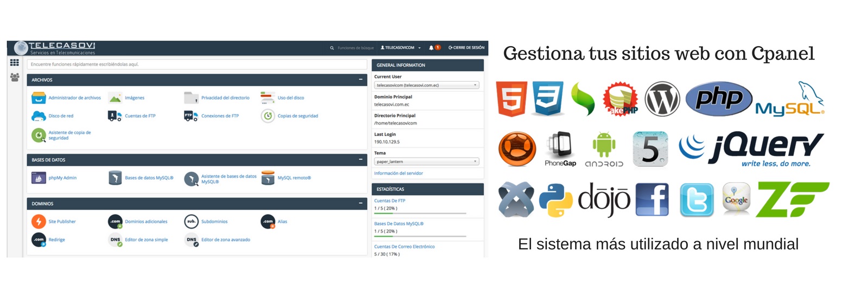
Task: Click the Python logo
Action: coord(556,200)
